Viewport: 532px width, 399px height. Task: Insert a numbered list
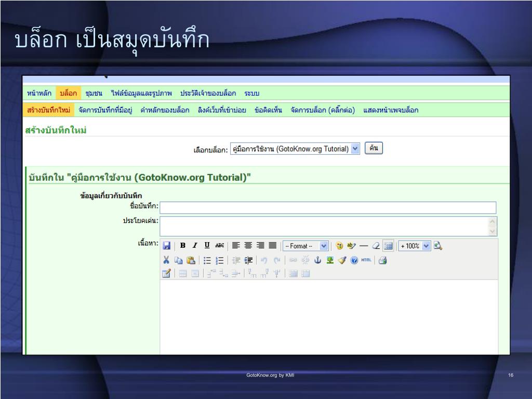tap(220, 260)
